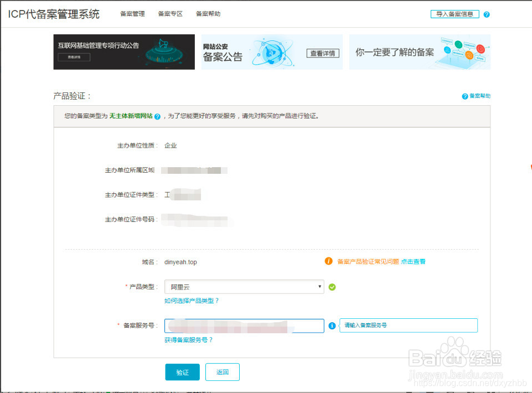Click the 返回 button
Screen dimensions: 532x393
point(222,372)
